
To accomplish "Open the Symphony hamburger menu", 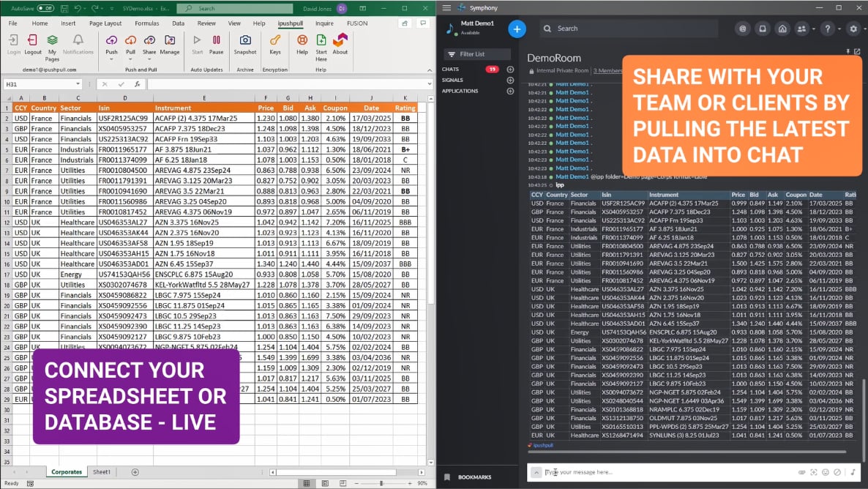I will coord(446,8).
